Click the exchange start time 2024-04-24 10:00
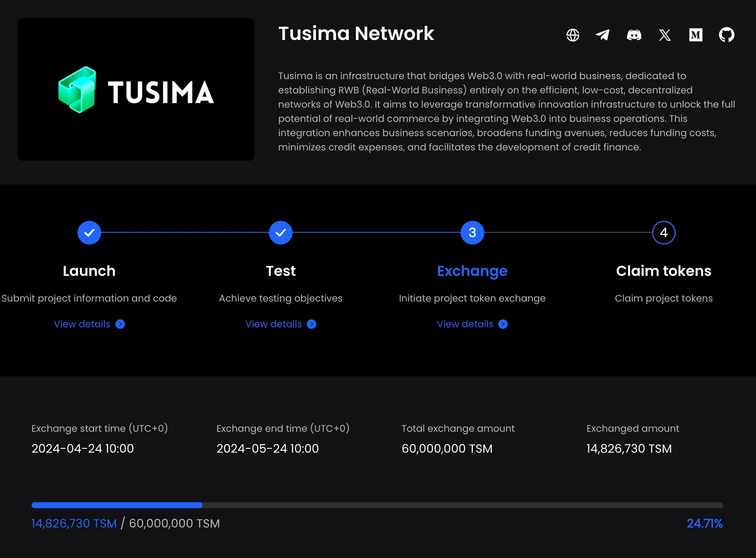 pyautogui.click(x=83, y=448)
